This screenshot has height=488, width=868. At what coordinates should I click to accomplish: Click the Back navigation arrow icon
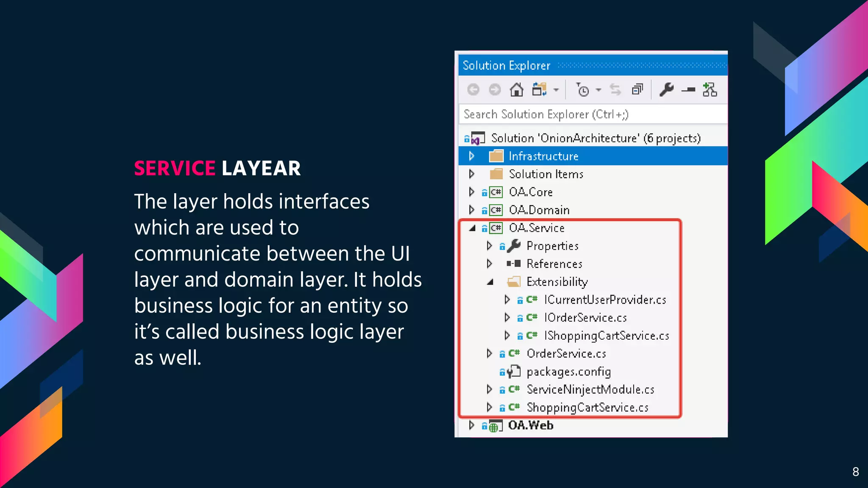473,90
